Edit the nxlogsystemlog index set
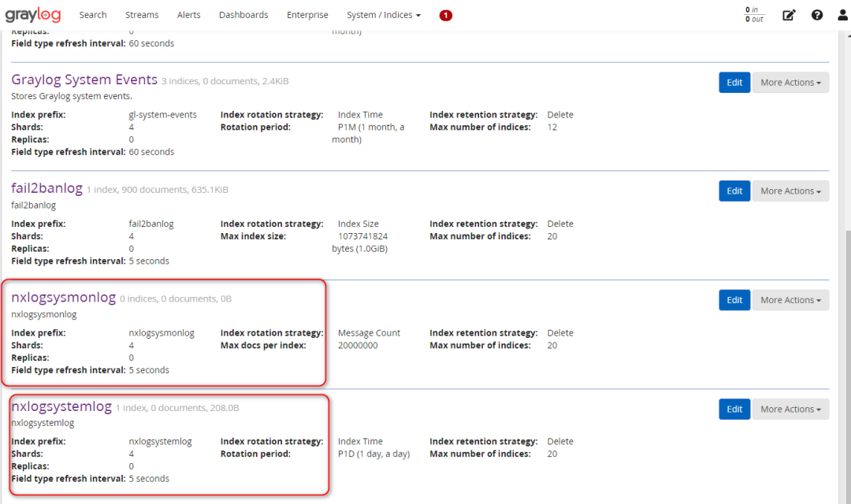This screenshot has width=851, height=504. point(734,409)
